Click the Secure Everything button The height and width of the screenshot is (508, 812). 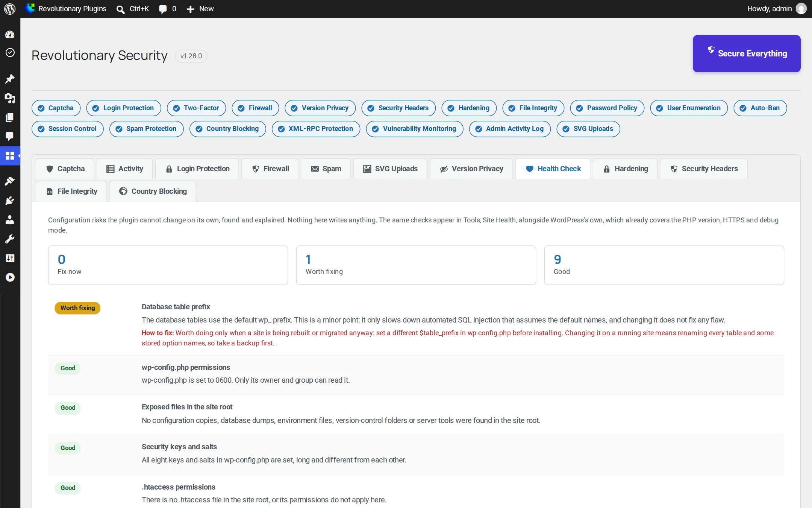[x=747, y=53]
